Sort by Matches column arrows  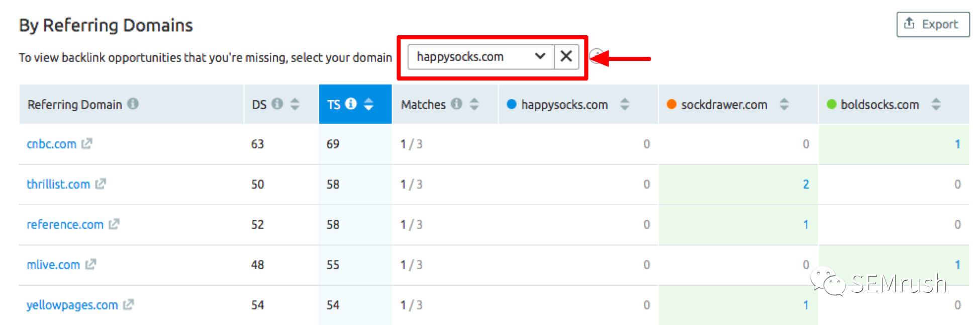474,104
